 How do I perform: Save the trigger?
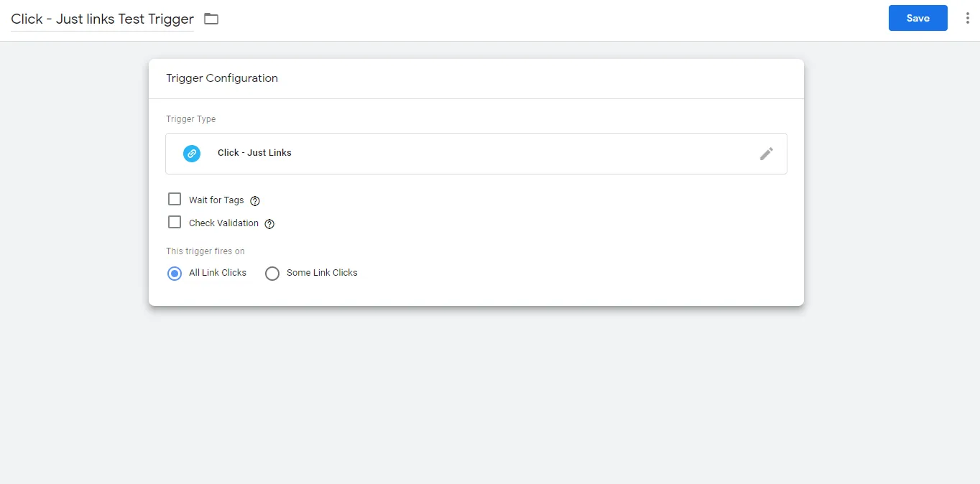pos(917,18)
